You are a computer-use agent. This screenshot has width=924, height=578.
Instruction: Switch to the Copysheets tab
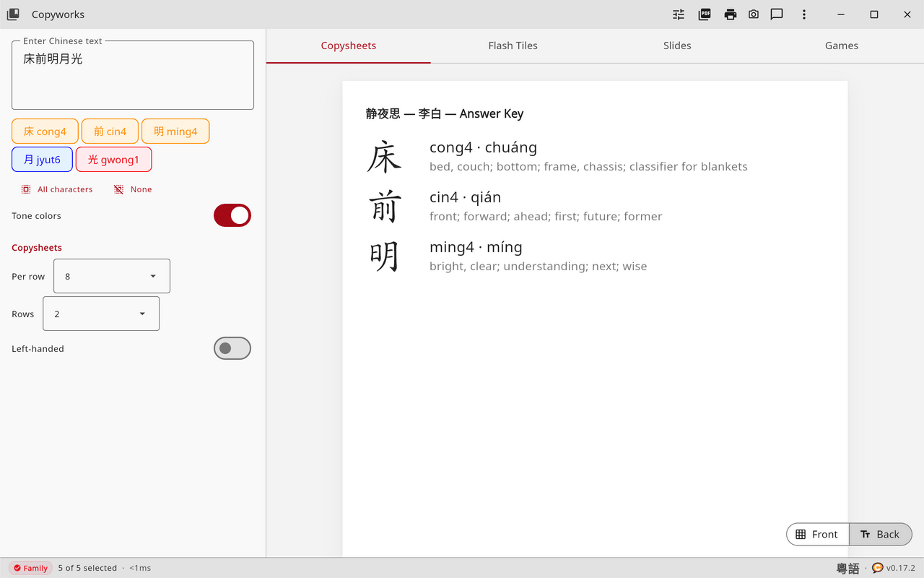349,46
